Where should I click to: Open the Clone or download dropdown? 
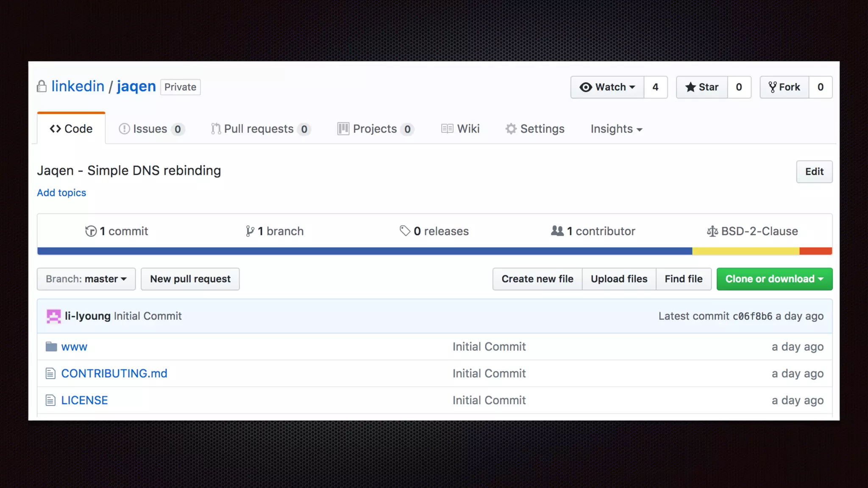click(774, 279)
